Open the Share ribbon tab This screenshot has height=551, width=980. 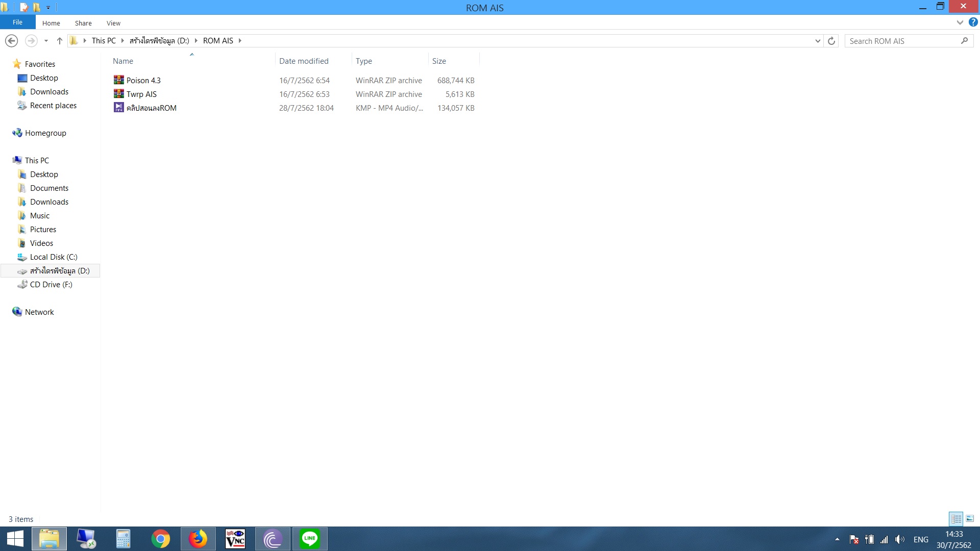[83, 23]
